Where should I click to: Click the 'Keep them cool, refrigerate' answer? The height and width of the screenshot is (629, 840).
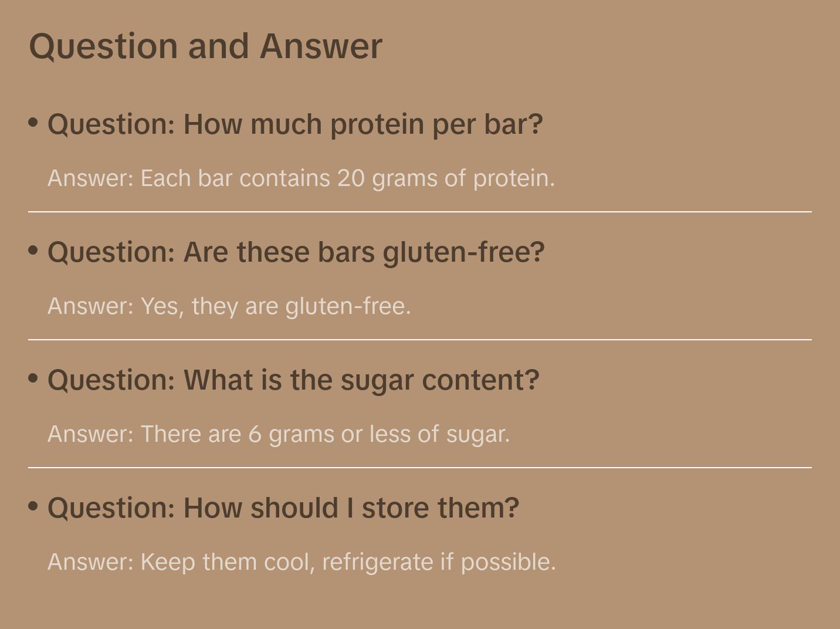[302, 562]
